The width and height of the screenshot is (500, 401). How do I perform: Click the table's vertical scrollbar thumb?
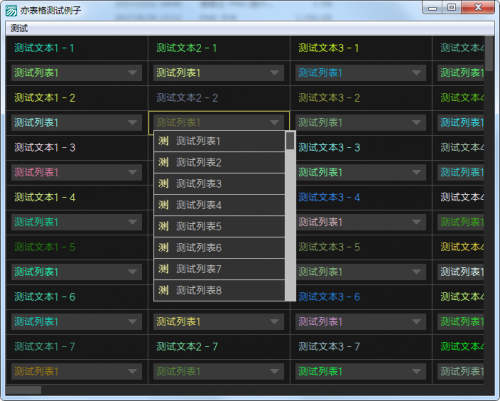click(489, 53)
